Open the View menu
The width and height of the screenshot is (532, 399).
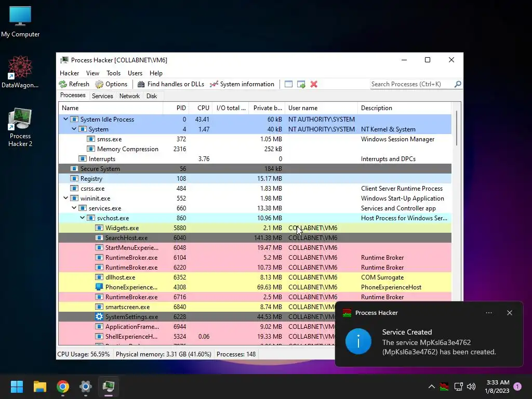point(92,73)
